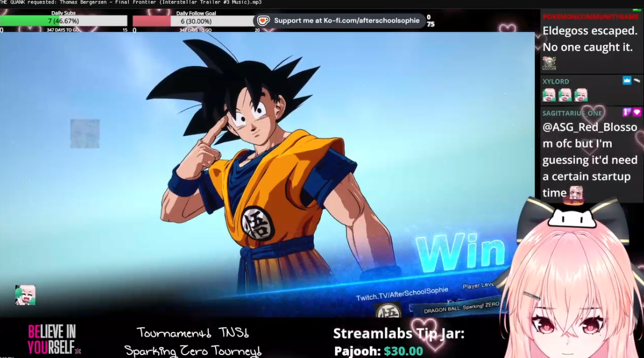
Task: Click the 'Player Level' label in game
Action: [478, 285]
